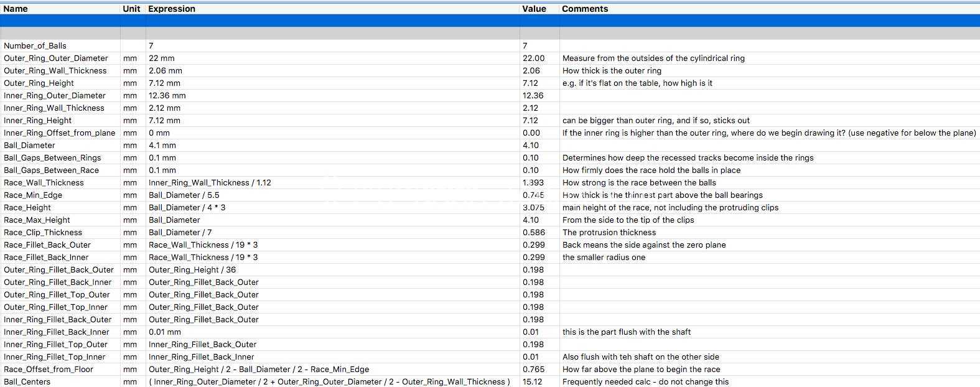Image resolution: width=980 pixels, height=387 pixels.
Task: Select the blue highlighted header row
Action: click(490, 21)
